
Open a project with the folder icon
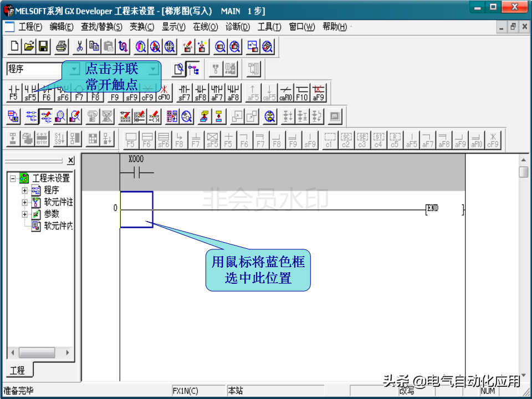pyautogui.click(x=29, y=46)
